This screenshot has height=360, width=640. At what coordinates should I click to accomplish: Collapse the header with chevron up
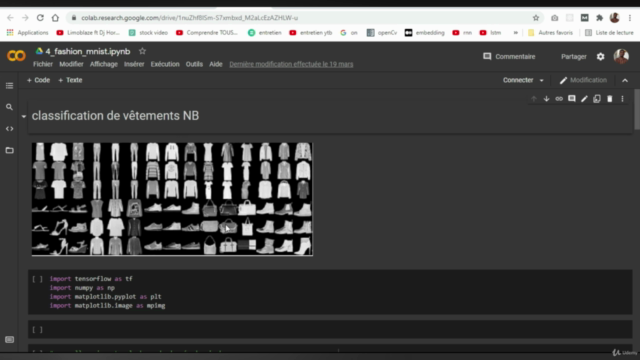[x=625, y=80]
